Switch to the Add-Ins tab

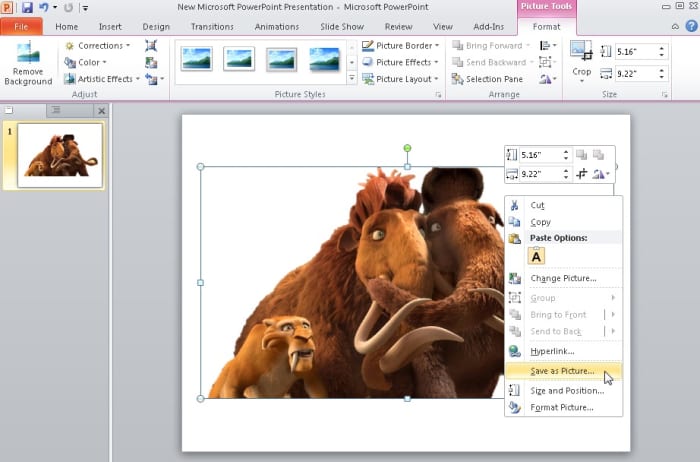[x=489, y=27]
